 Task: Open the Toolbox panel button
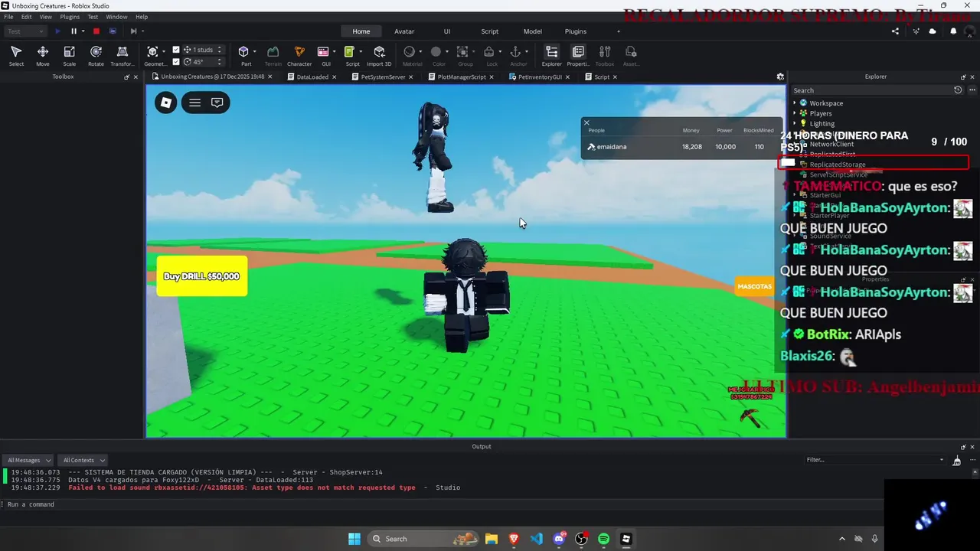605,55
